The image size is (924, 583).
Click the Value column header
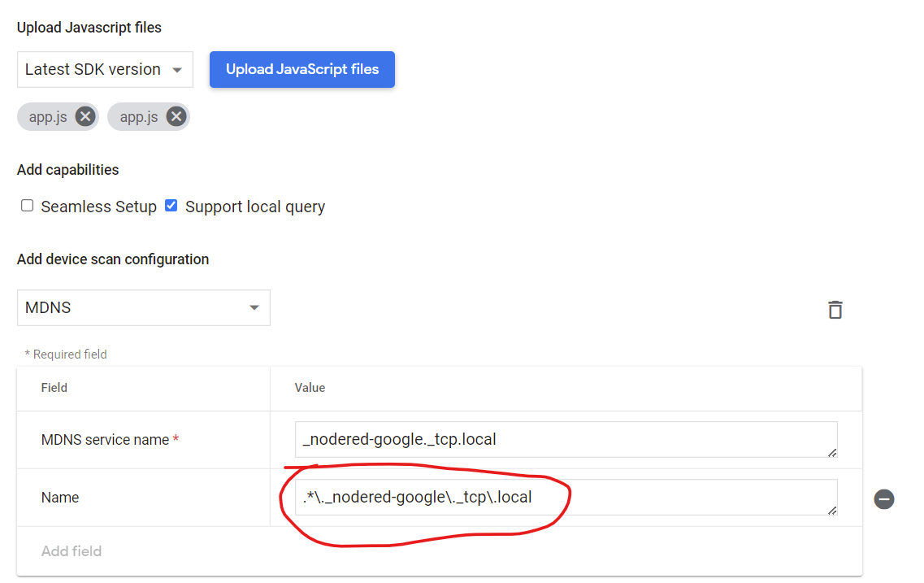(310, 388)
